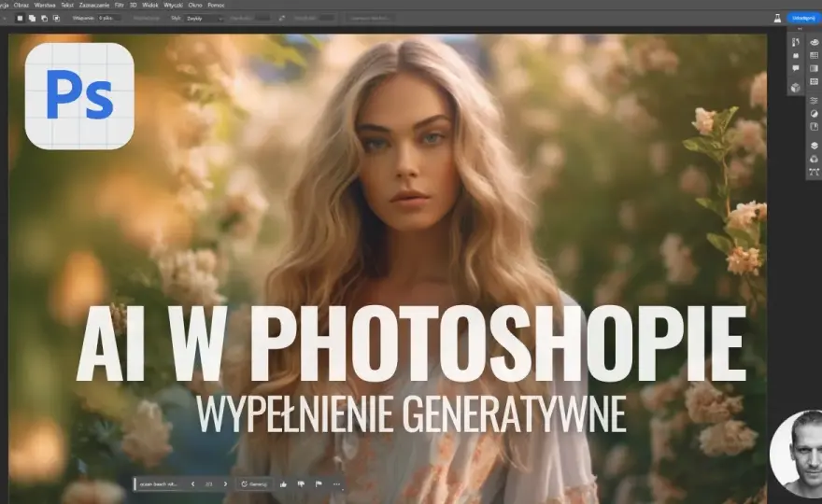Open the Layers panel icon
This screenshot has width=822, height=504.
(x=815, y=146)
